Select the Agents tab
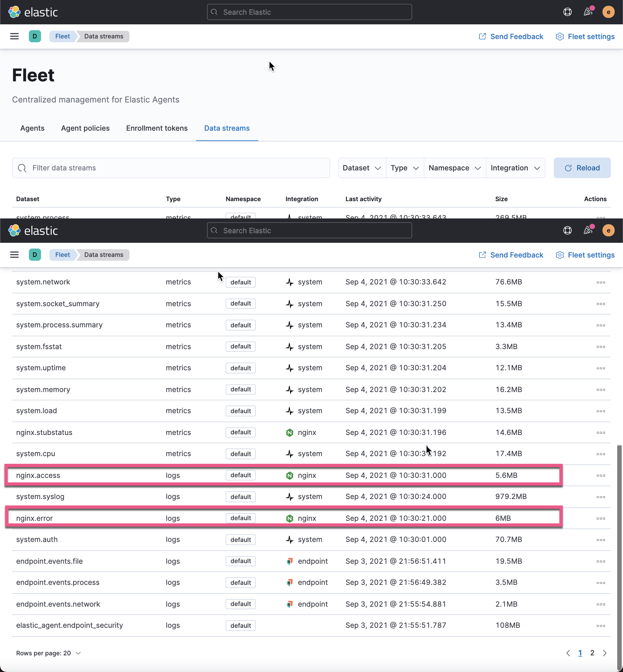The image size is (623, 672). 32,127
